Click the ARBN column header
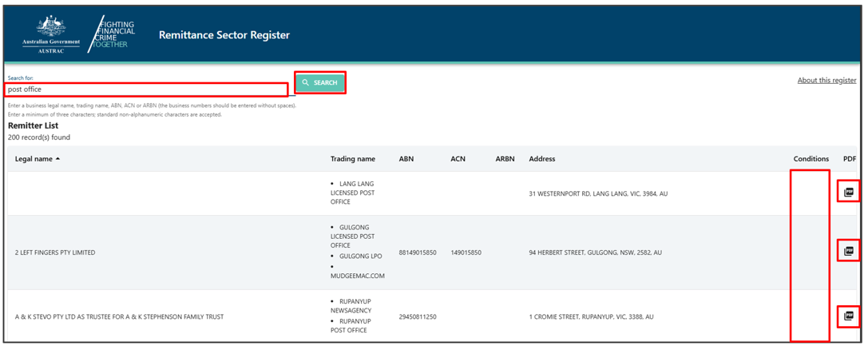The image size is (868, 350). (x=505, y=159)
